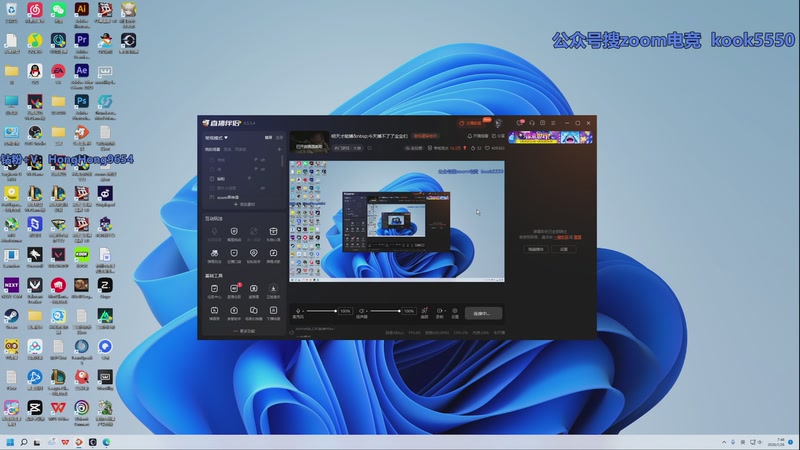Viewport: 800px width, 450px height.
Task: Click the 直播中 live streaming button
Action: click(x=483, y=313)
